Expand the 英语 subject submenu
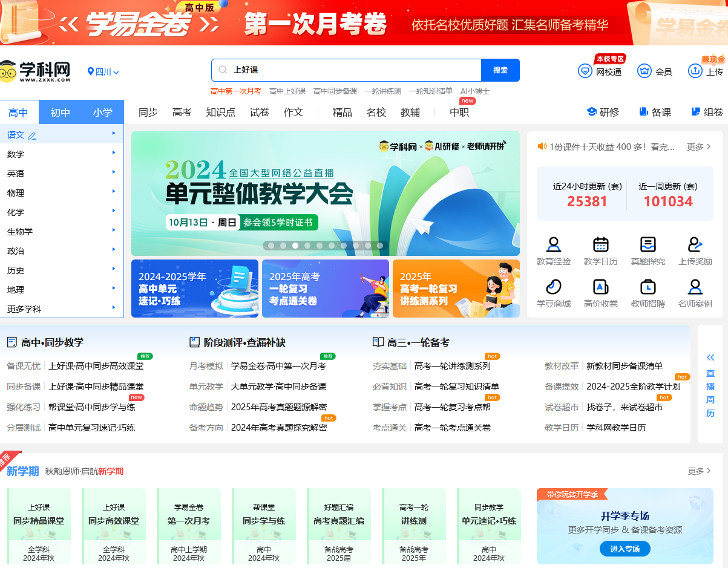Screen dimensions: 728x568 (113, 172)
